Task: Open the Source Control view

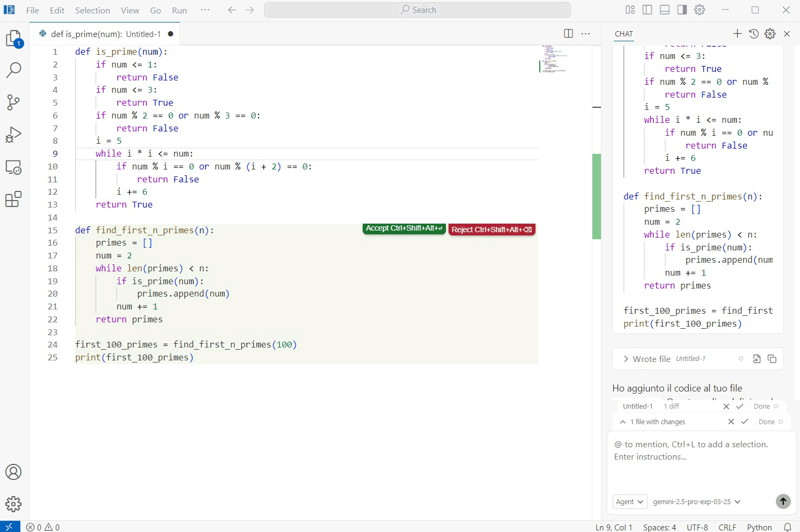Action: tap(14, 102)
